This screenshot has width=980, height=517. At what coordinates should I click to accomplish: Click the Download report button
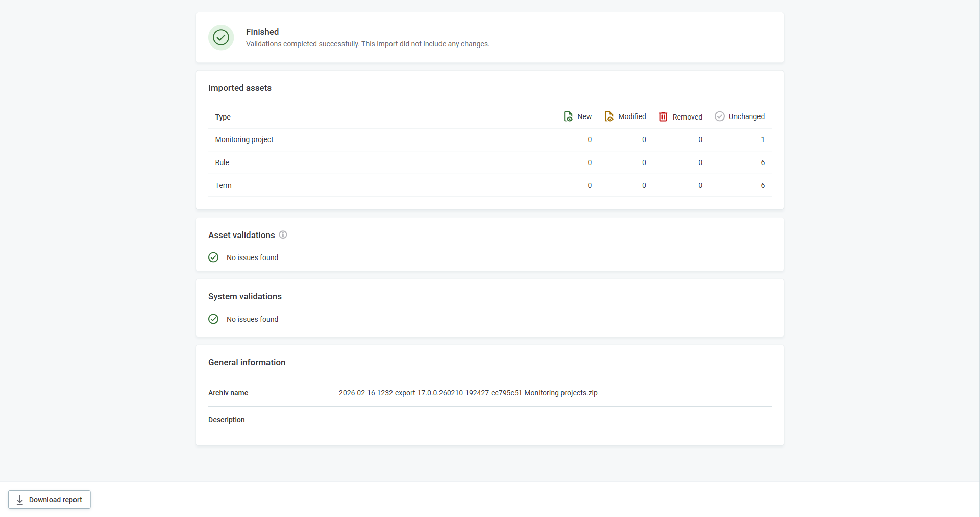click(x=49, y=500)
